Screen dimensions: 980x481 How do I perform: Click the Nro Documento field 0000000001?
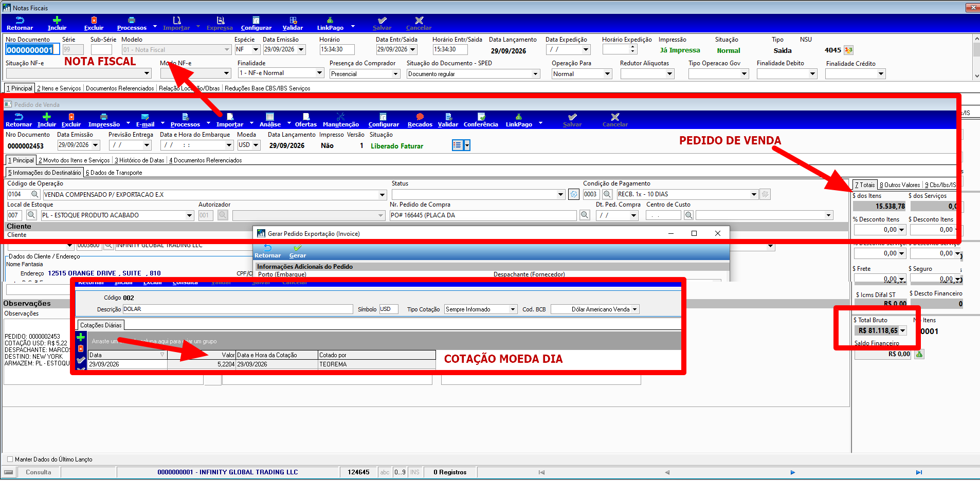click(32, 50)
